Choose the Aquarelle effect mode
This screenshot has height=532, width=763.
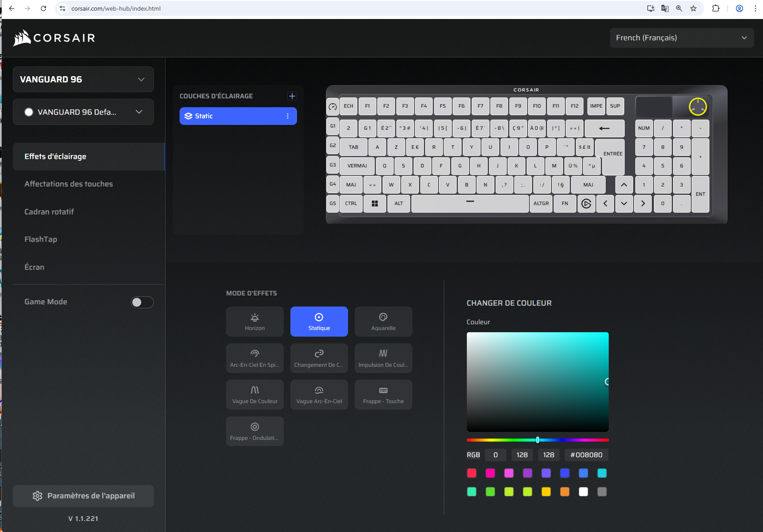pos(383,322)
